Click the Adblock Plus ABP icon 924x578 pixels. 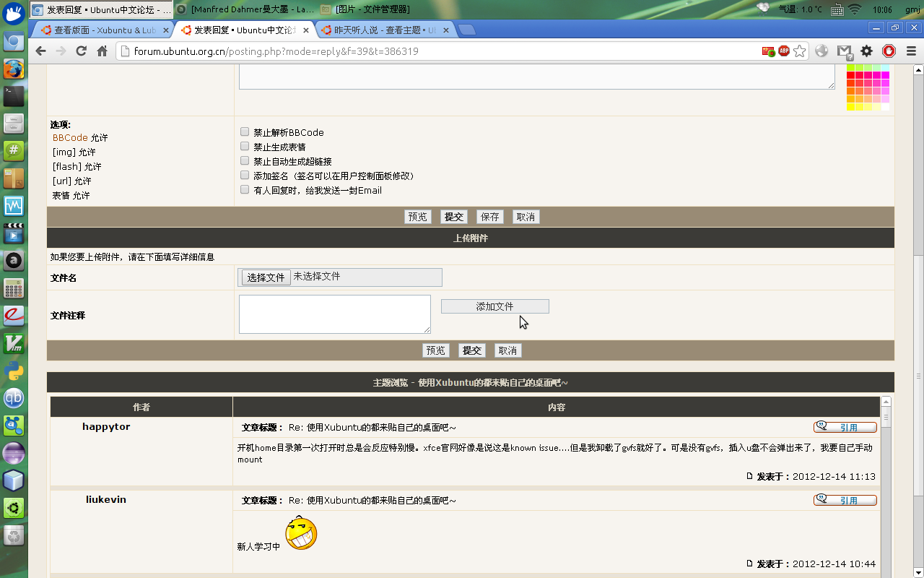(x=784, y=51)
